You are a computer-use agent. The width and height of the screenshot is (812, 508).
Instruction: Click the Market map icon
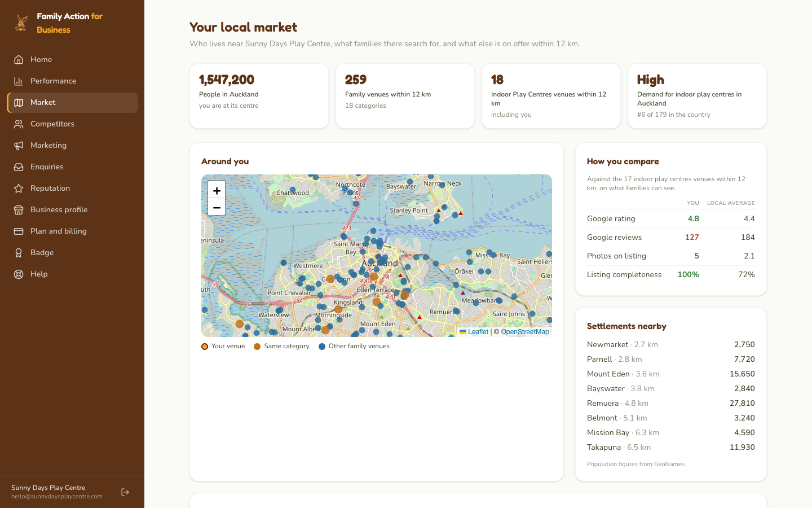(19, 102)
